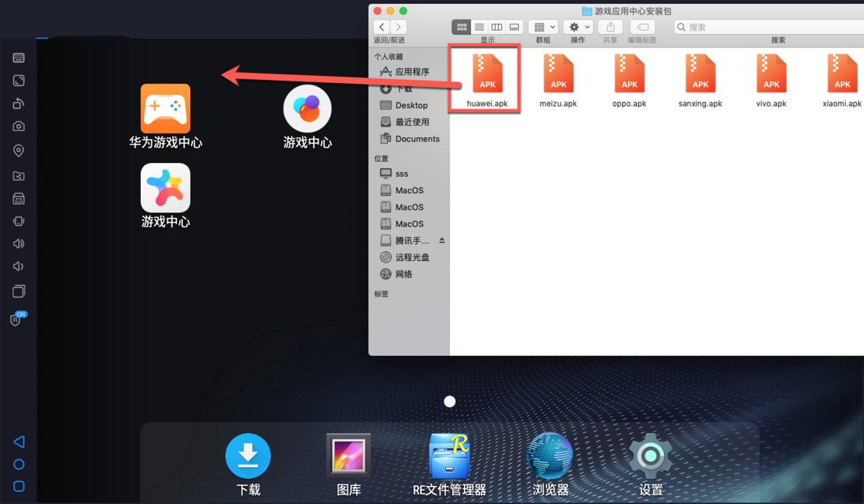Viewport: 864px width, 504px height.
Task: Select the huawei.apk file
Action: point(488,81)
